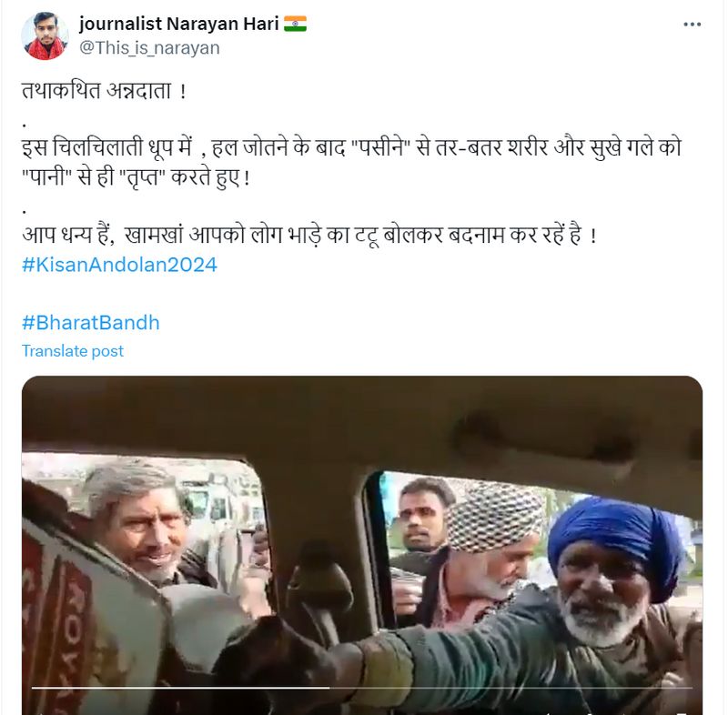Open the journalist Narayan Hari display name
Image resolution: width=728 pixels, height=715 pixels.
point(178,24)
